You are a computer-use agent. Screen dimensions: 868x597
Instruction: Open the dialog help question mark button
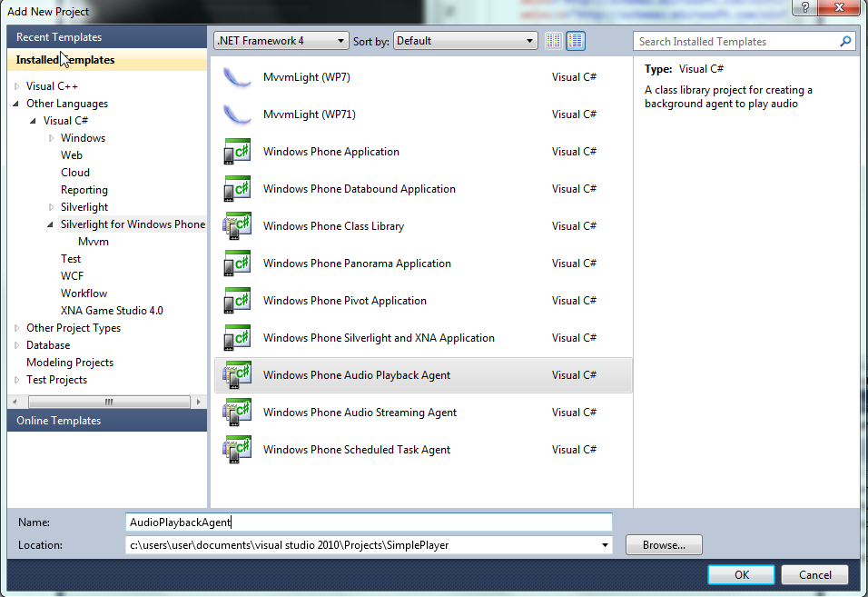pyautogui.click(x=804, y=7)
